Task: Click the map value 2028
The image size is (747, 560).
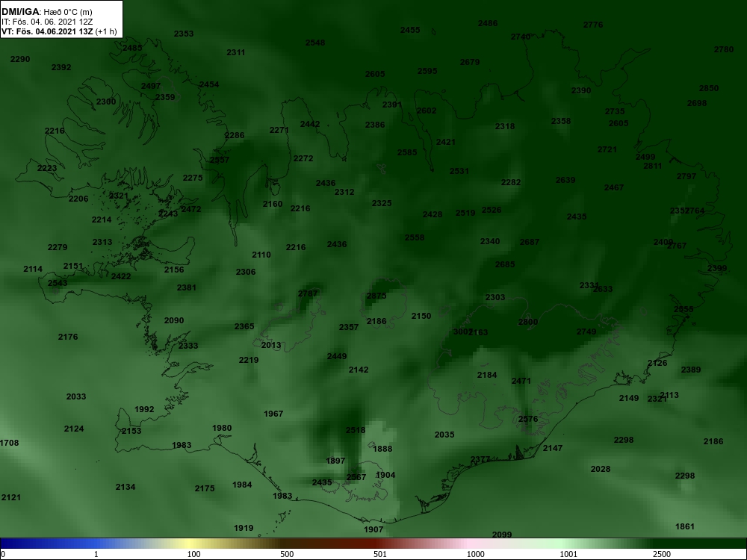Action: pyautogui.click(x=601, y=469)
